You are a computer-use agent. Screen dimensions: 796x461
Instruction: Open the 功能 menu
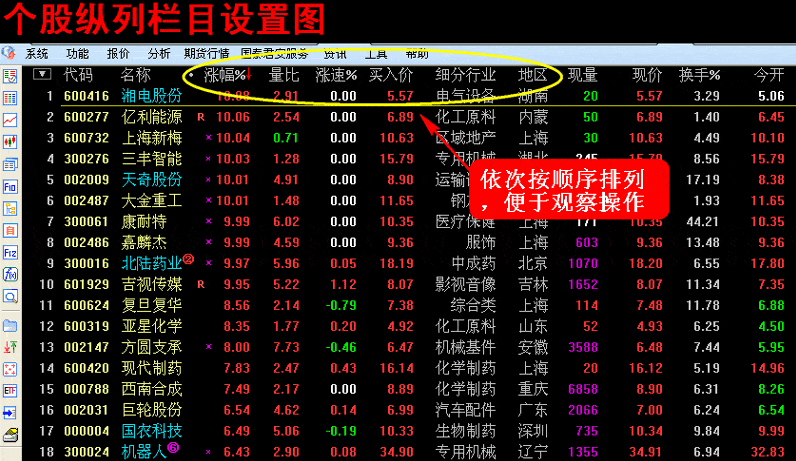pos(77,54)
